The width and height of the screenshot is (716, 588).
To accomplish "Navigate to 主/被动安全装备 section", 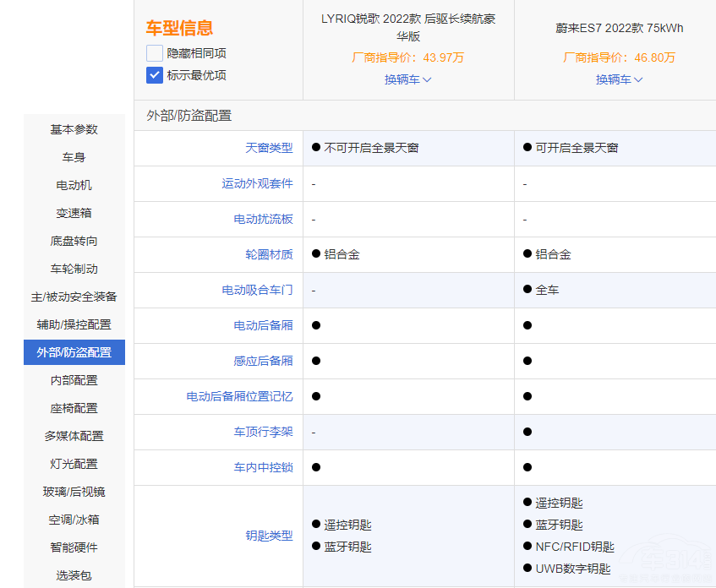I will tap(74, 297).
